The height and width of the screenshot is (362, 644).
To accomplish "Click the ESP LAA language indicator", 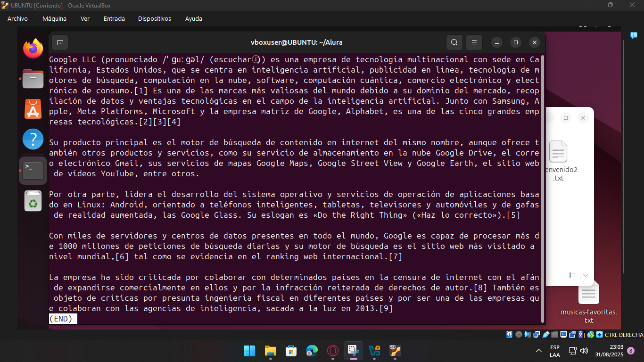I will (x=555, y=351).
